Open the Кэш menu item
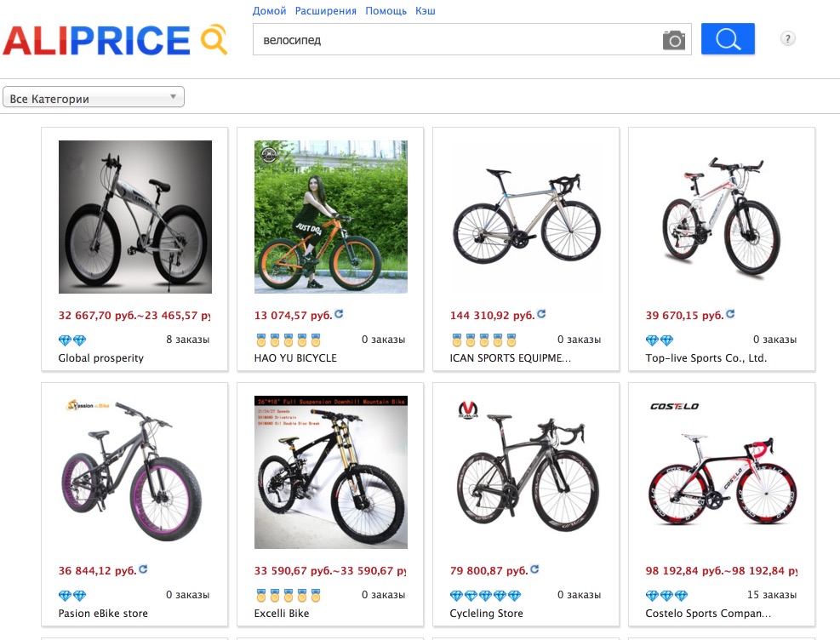This screenshot has height=640, width=840. [426, 10]
